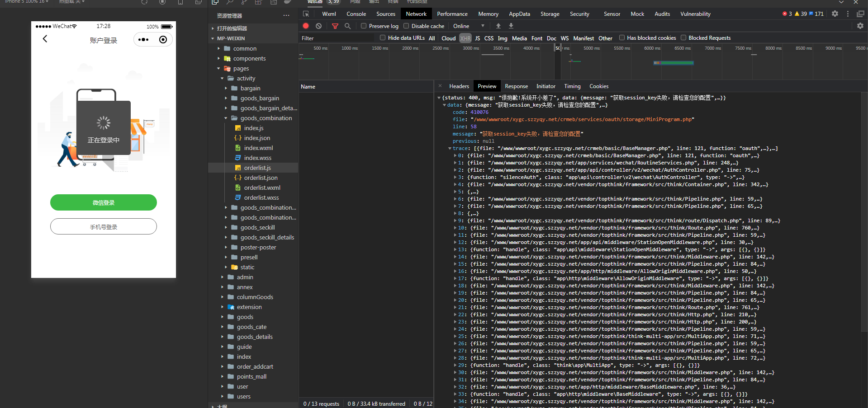Toggle Img request type filter
868x408 pixels.
[x=503, y=38]
